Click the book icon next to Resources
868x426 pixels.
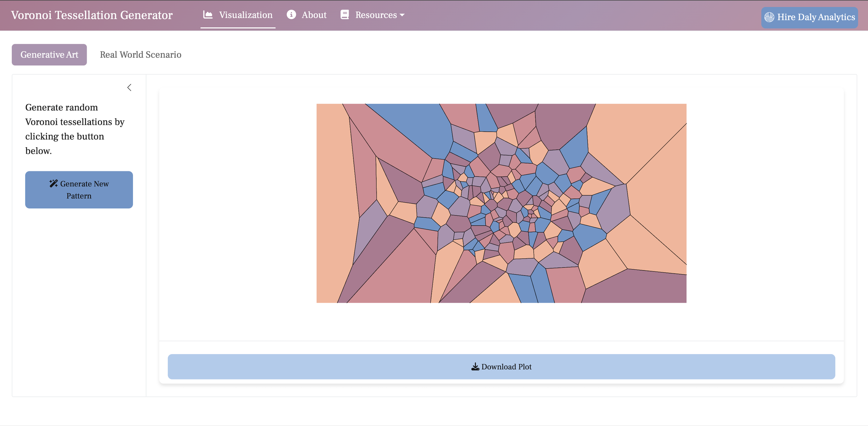click(x=344, y=15)
